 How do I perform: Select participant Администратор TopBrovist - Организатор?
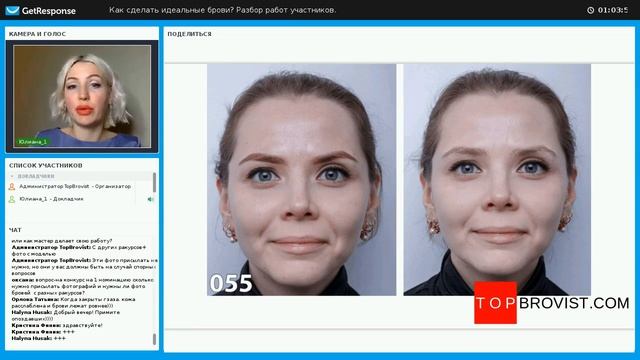76,187
